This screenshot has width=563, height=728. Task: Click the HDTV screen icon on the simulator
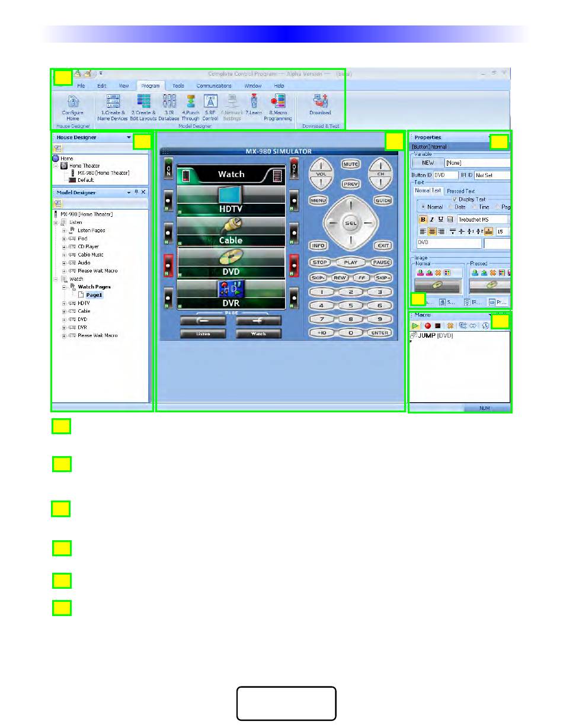click(x=231, y=195)
